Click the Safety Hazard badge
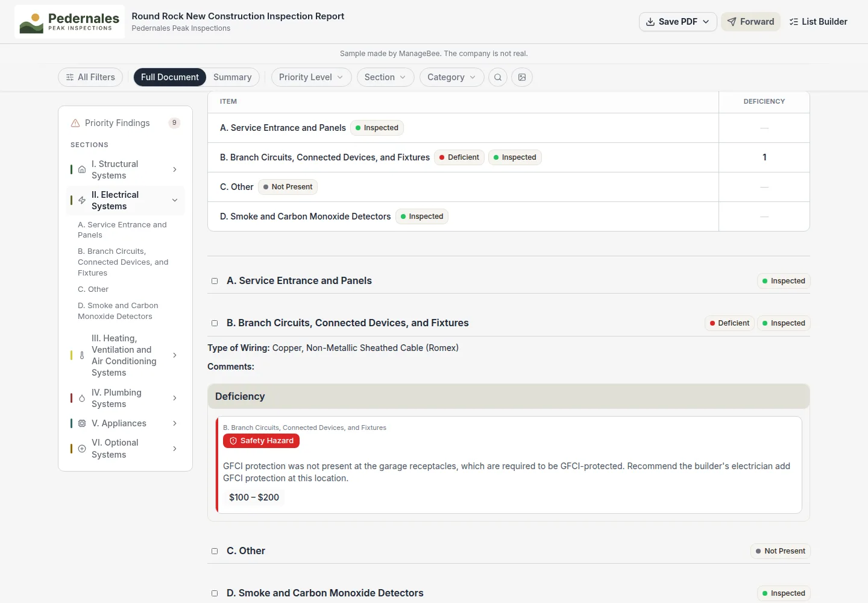 261,441
